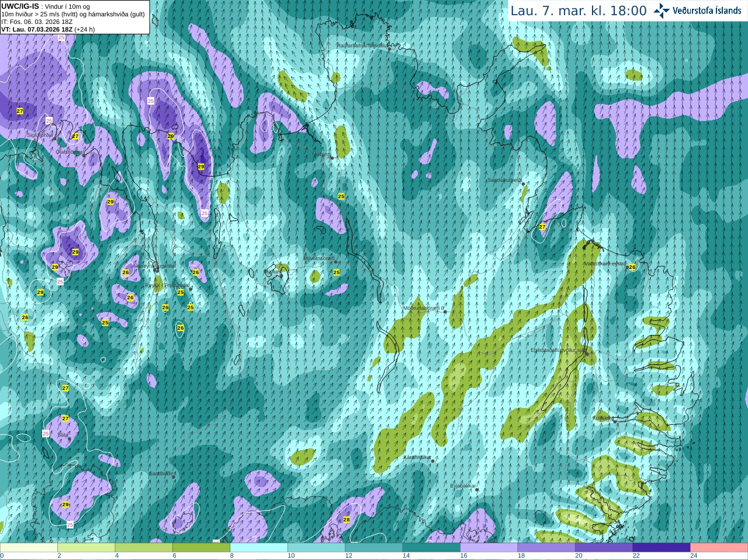Pick the 20–22 m/s violet legend swatch
The height and width of the screenshot is (560, 748).
(604, 548)
